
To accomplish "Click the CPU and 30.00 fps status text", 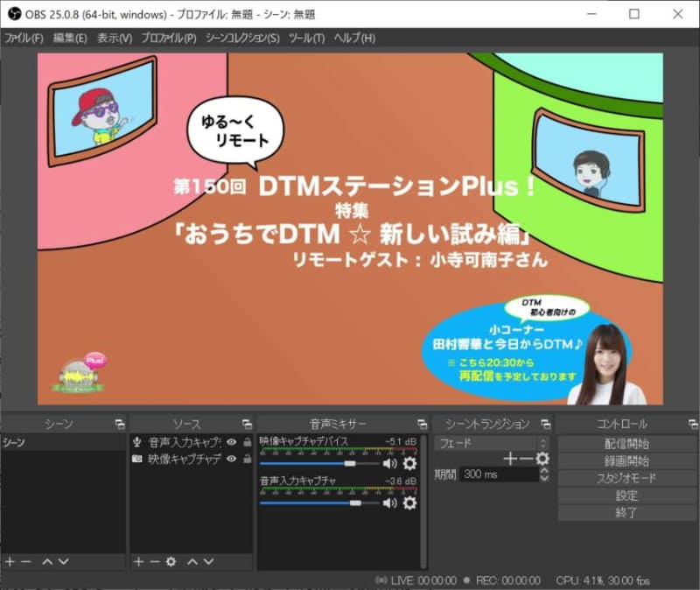I will click(x=603, y=580).
